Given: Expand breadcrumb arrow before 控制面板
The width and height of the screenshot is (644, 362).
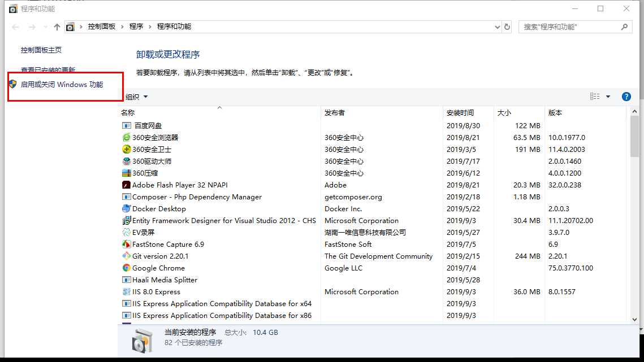Looking at the screenshot, I should click(x=81, y=27).
